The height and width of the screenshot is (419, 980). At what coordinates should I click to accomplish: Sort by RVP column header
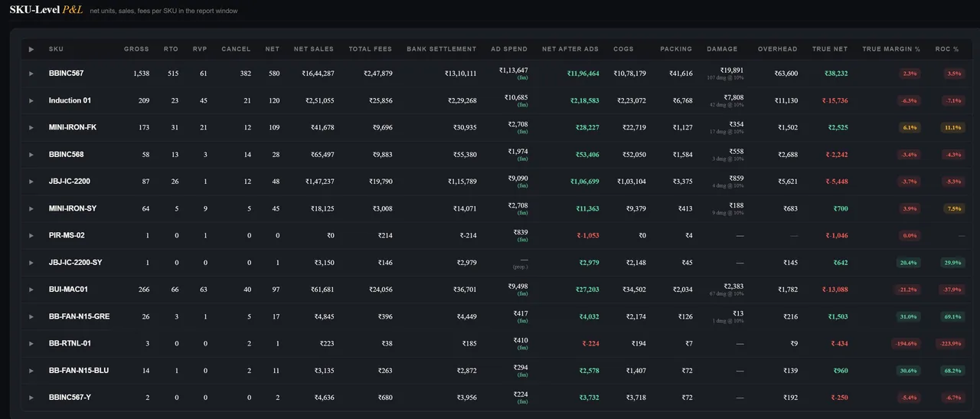click(x=200, y=49)
